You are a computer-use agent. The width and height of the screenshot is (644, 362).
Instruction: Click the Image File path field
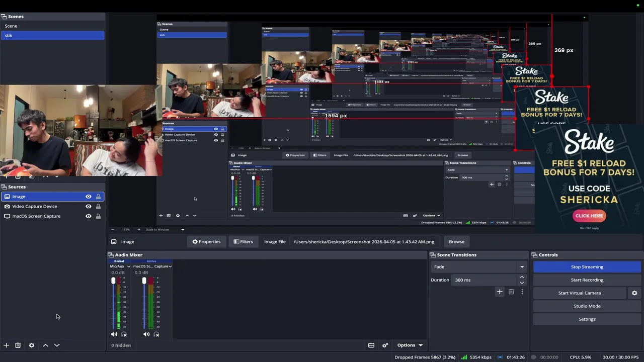(364, 242)
